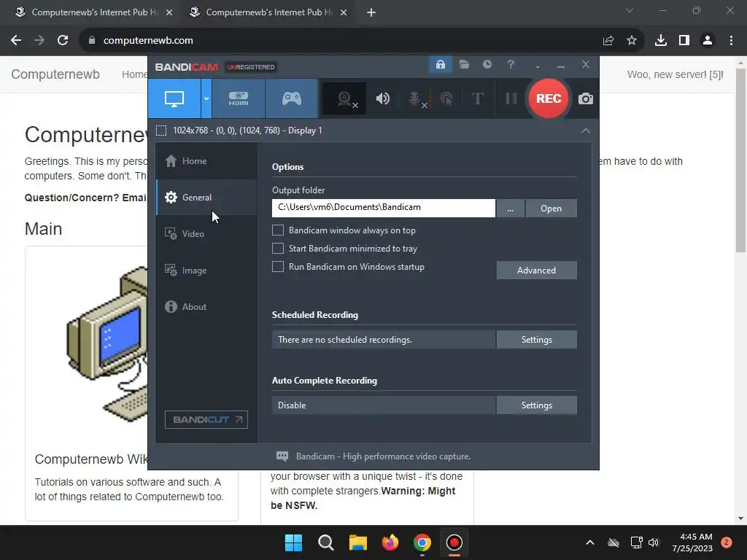The image size is (747, 560).
Task: Bookmark this page with star icon
Action: (632, 41)
